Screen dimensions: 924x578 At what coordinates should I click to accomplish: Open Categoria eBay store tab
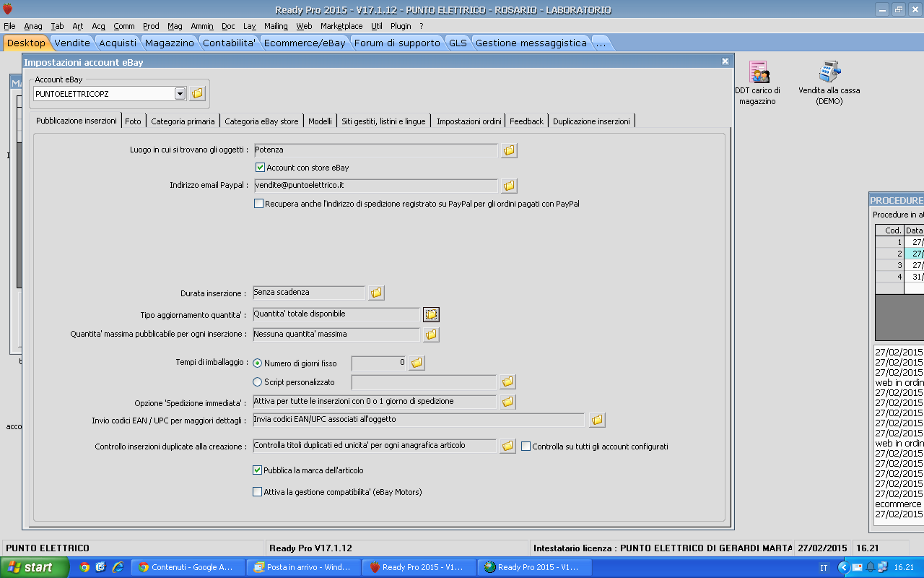[261, 121]
